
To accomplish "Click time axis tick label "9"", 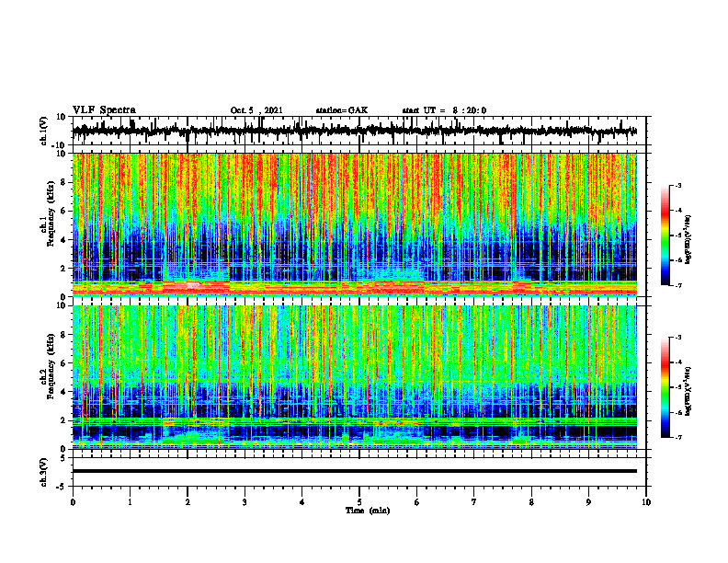I will click(x=588, y=502).
